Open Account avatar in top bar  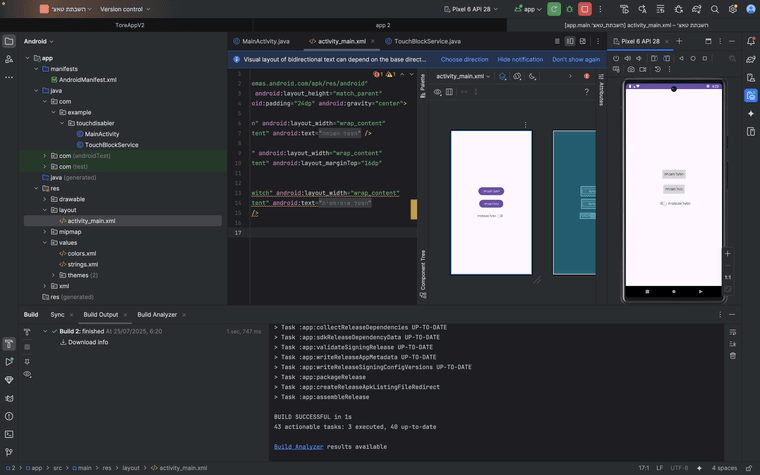750,9
